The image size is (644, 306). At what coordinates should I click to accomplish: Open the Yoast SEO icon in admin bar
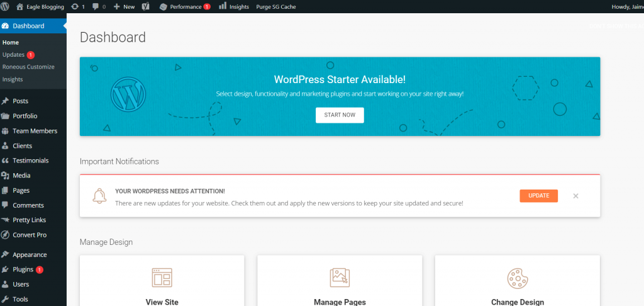click(145, 6)
